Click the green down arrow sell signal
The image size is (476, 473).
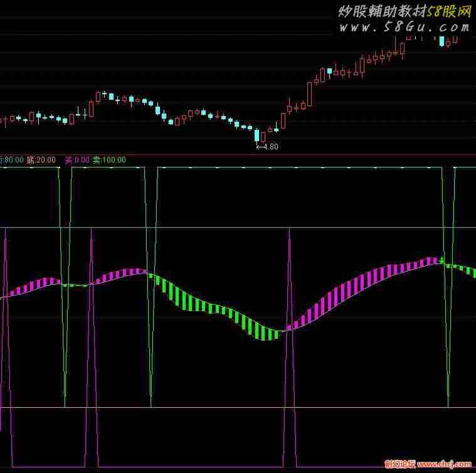tap(442, 260)
